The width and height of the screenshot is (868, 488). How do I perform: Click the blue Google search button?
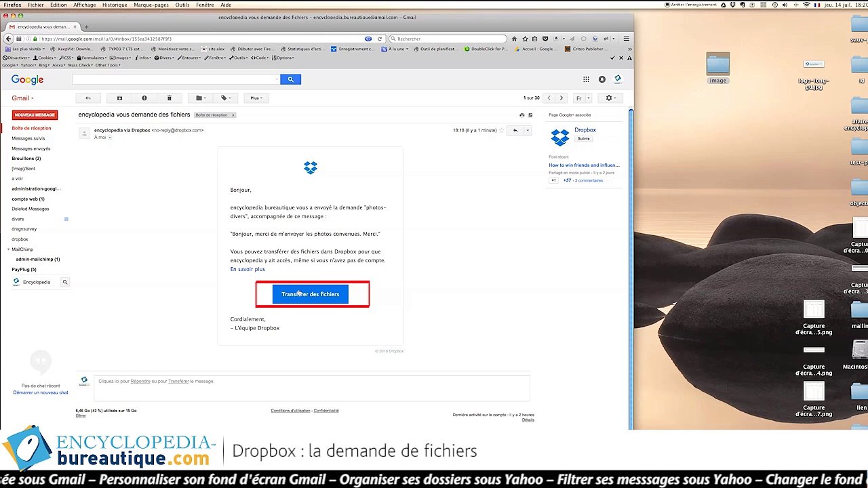290,79
